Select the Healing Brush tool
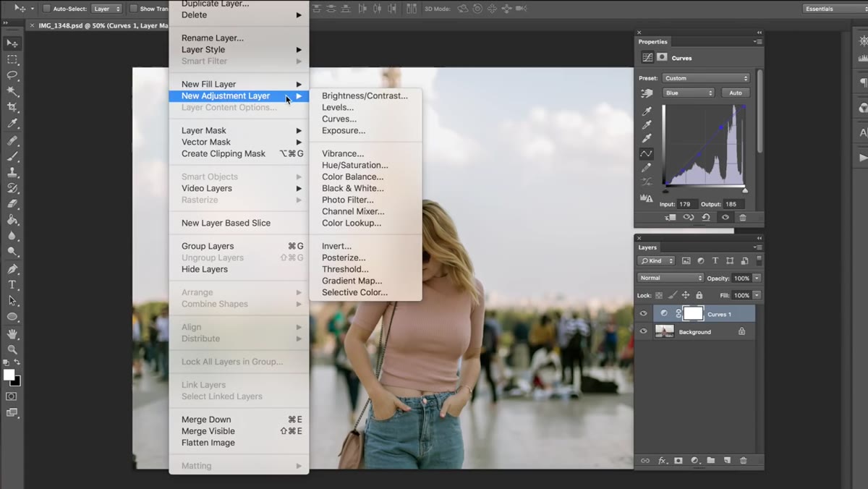This screenshot has height=489, width=868. coord(12,140)
